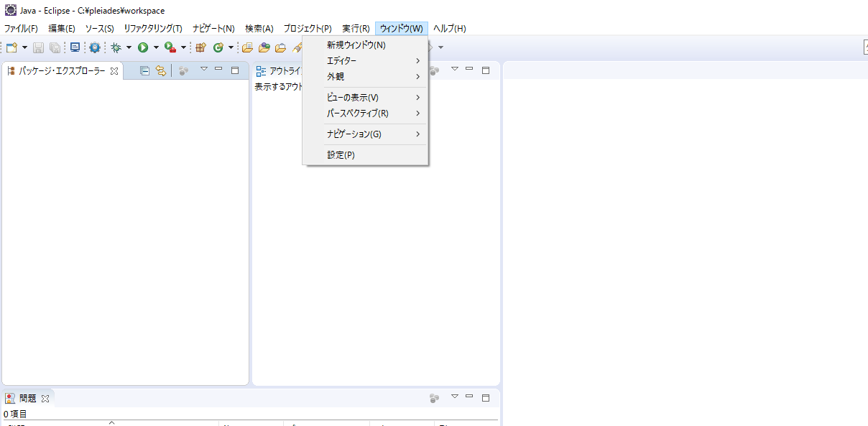
Task: Select 新規ウィンドウ(N) from the menu
Action: coord(356,45)
